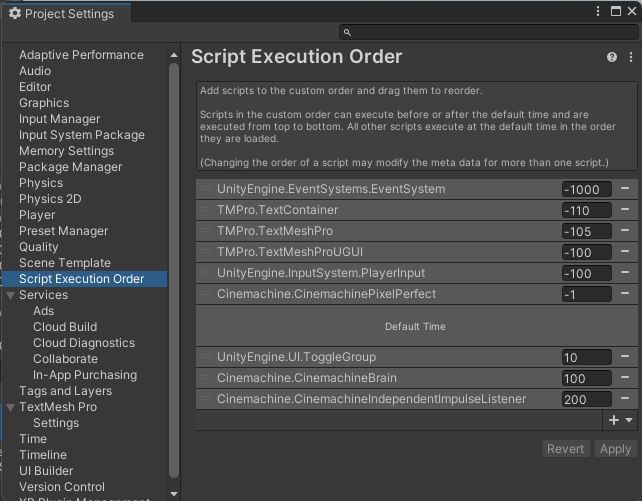Add a script with the plus button
The height and width of the screenshot is (501, 642).
(x=620, y=420)
